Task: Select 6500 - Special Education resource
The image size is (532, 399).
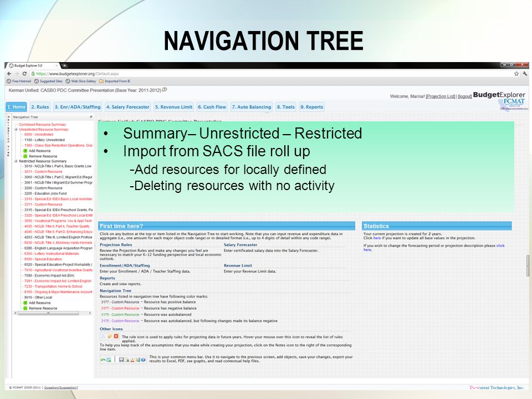Action: click(x=43, y=259)
